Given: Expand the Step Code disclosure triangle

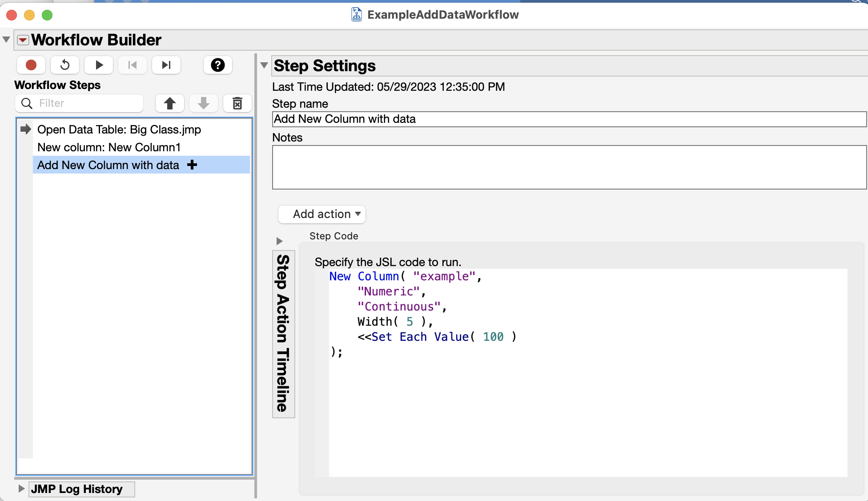Looking at the screenshot, I should coord(279,241).
